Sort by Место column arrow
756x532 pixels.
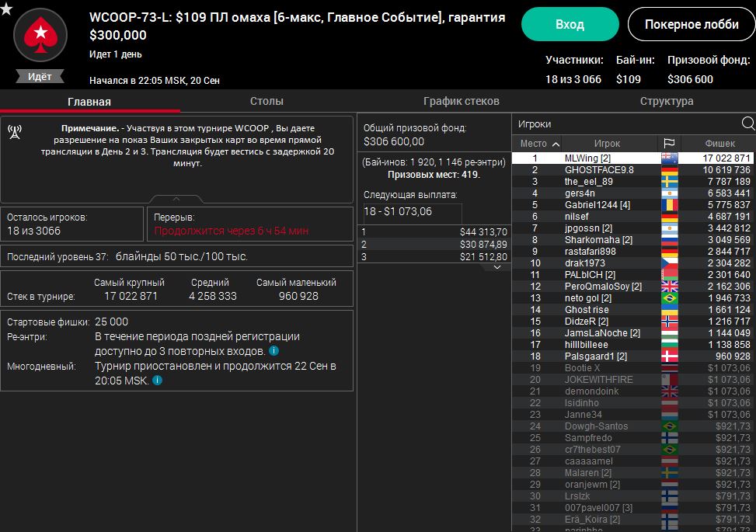coord(556,144)
